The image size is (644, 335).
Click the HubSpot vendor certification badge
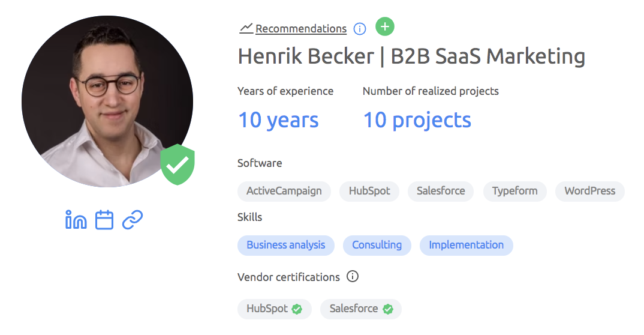275,309
